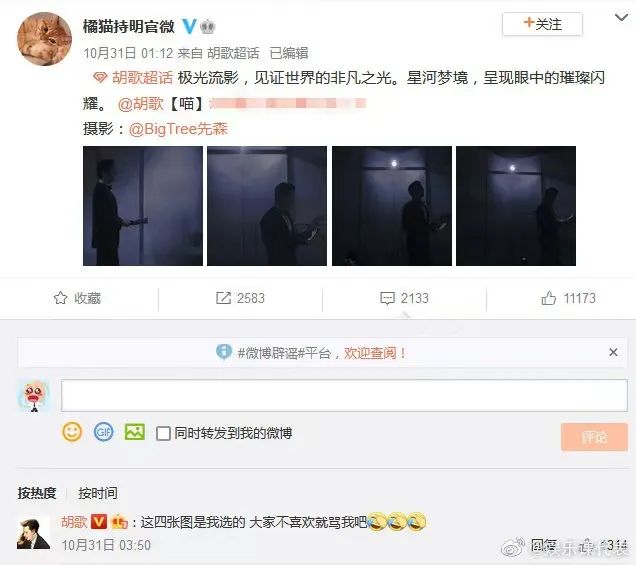Screen dimensions: 636x565
Task: Open the 胡歌超话 topic link
Action: click(x=142, y=77)
